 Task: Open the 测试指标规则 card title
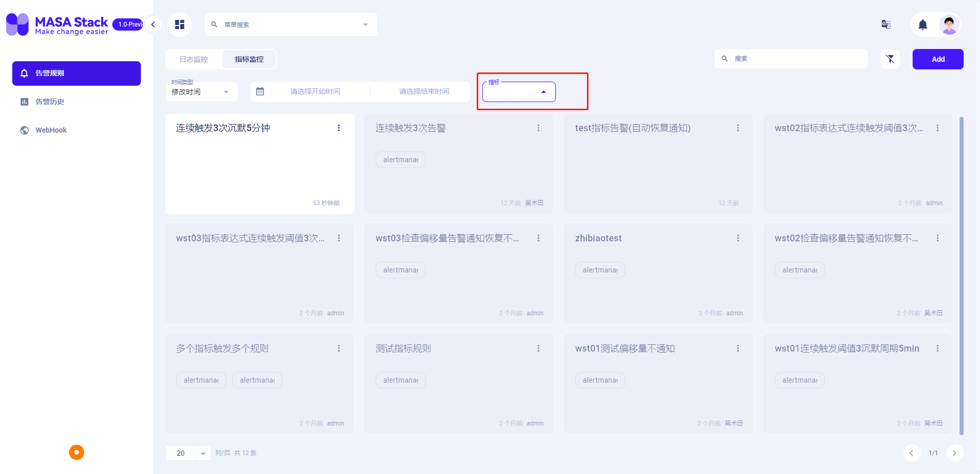(403, 348)
